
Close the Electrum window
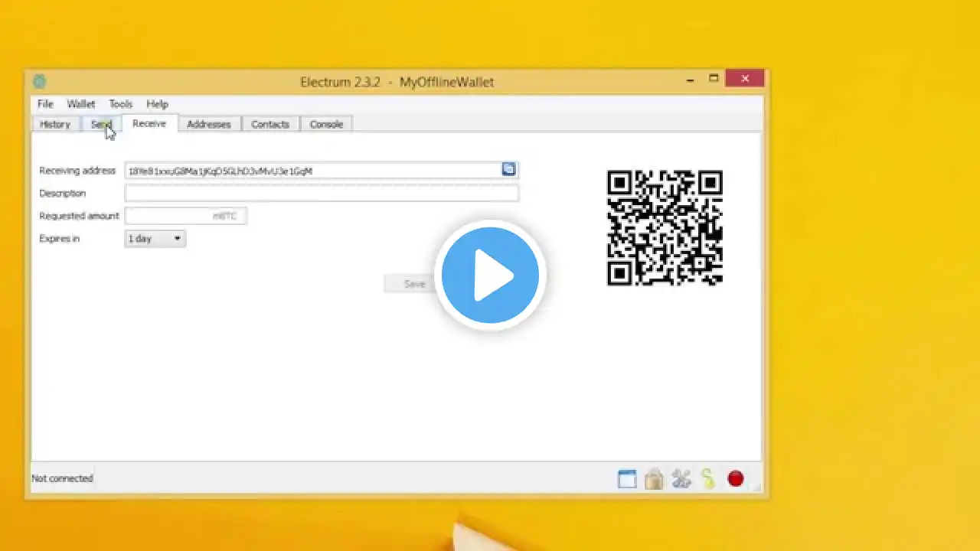tap(745, 78)
